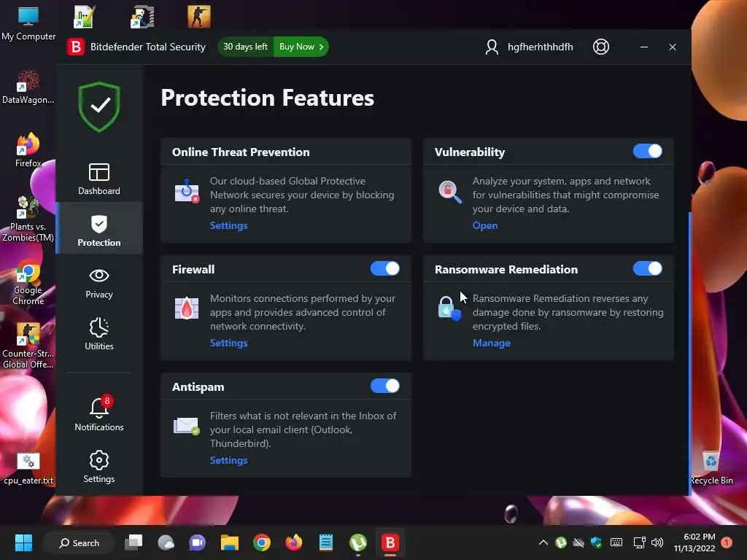
Task: Click the Antispam card title
Action: (198, 387)
